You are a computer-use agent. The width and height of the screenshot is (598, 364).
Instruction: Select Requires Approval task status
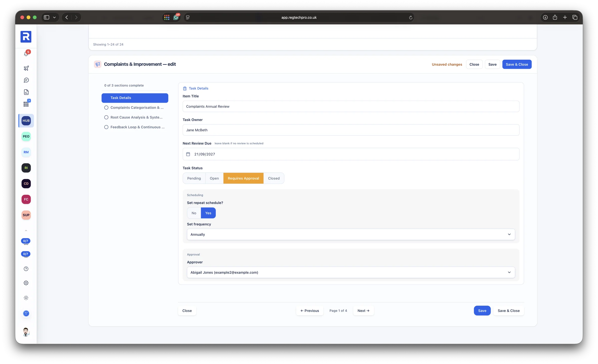click(x=243, y=178)
